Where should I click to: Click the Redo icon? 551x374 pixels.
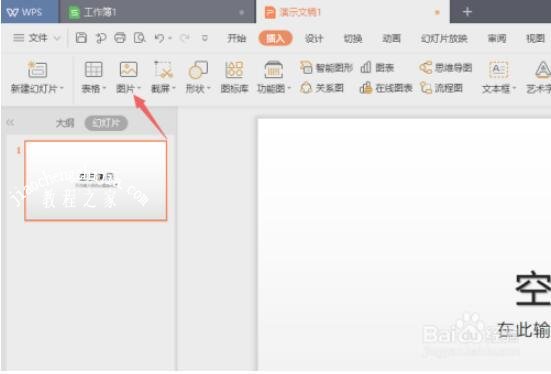(185, 38)
